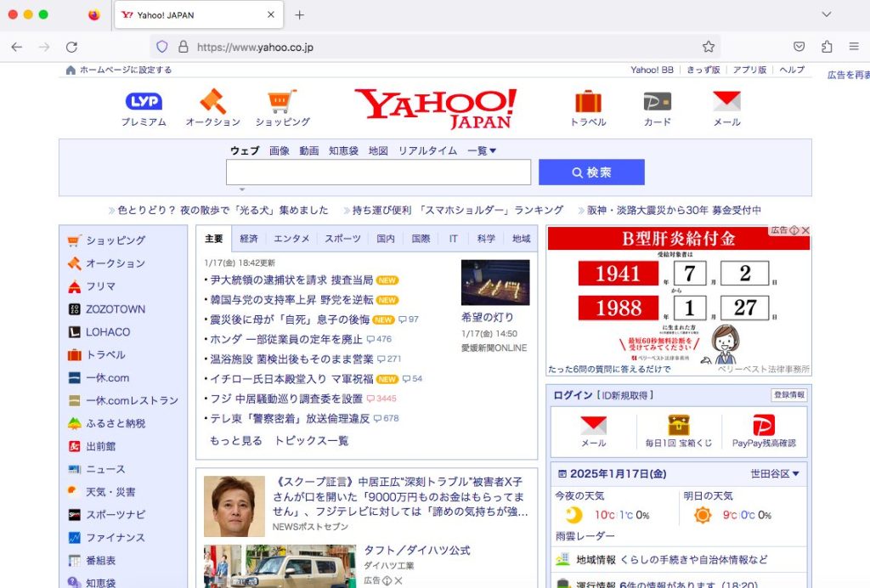The width and height of the screenshot is (870, 588).
Task: Open sidebar ZOZOTOWN entry
Action: point(106,309)
